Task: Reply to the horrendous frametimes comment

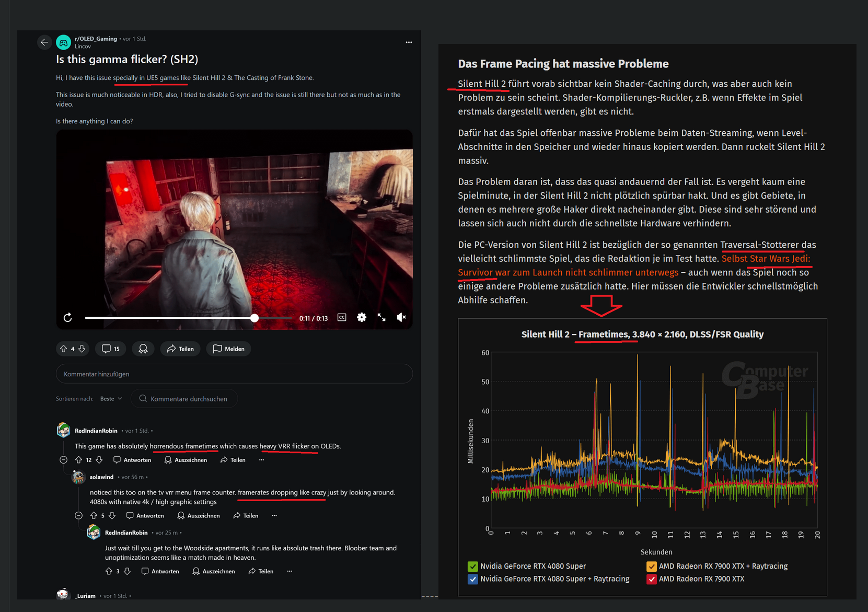Action: click(133, 460)
